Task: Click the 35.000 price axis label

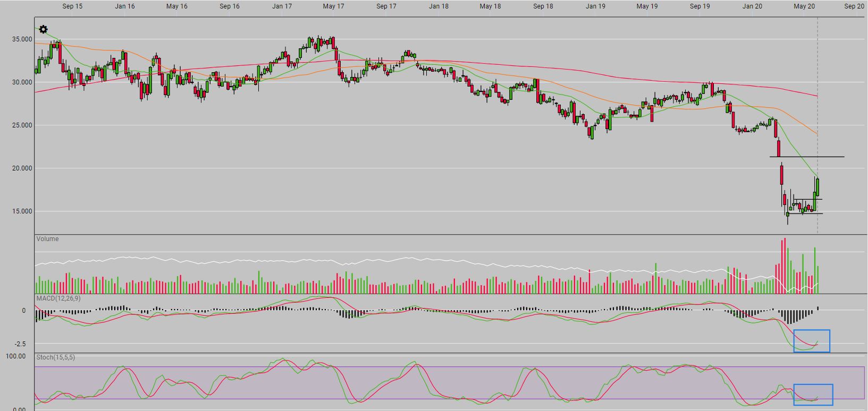Action: click(x=22, y=39)
